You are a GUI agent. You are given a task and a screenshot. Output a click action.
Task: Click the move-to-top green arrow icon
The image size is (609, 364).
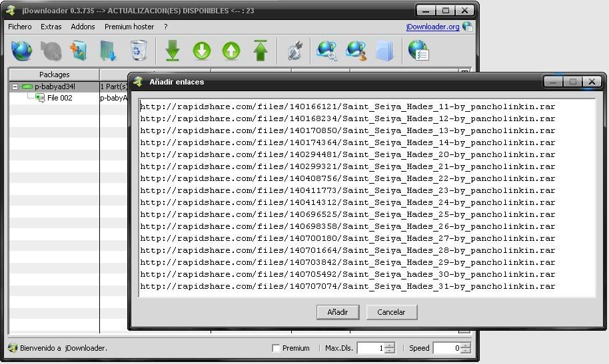click(x=261, y=51)
